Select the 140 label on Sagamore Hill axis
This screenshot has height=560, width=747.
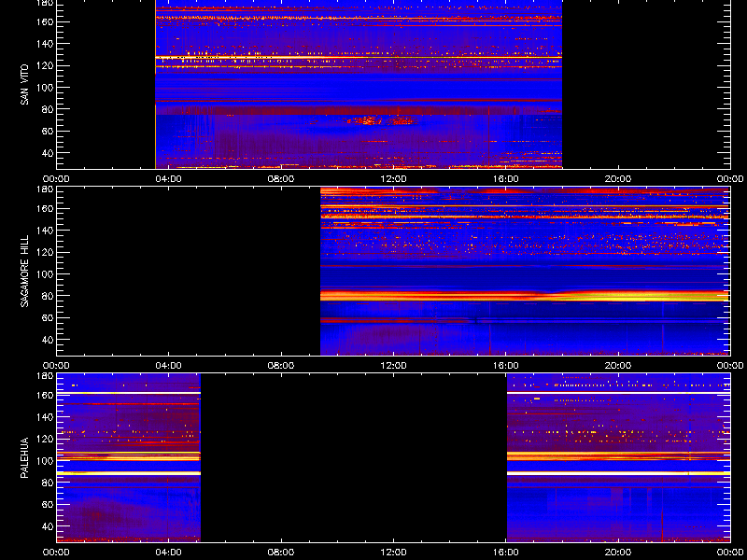(46, 231)
